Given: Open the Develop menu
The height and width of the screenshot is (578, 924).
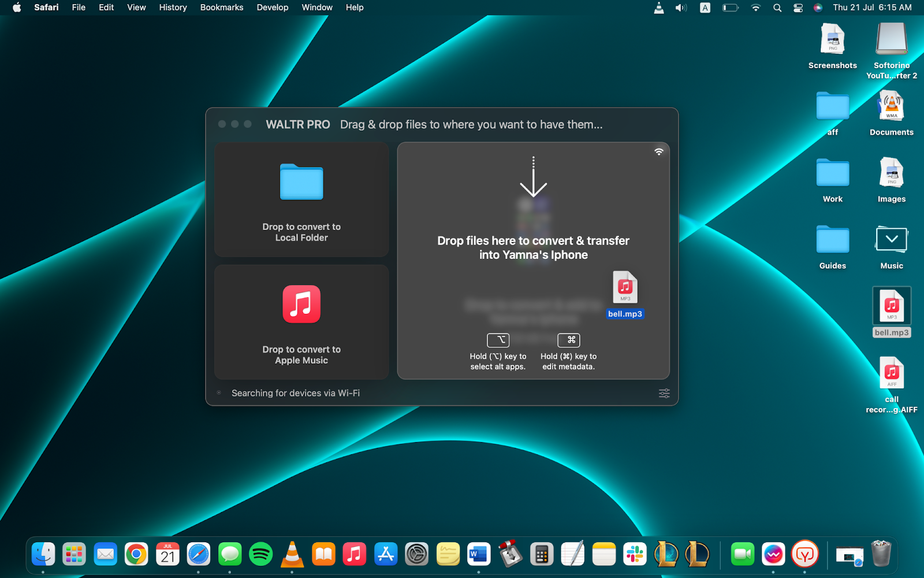Looking at the screenshot, I should pos(273,8).
